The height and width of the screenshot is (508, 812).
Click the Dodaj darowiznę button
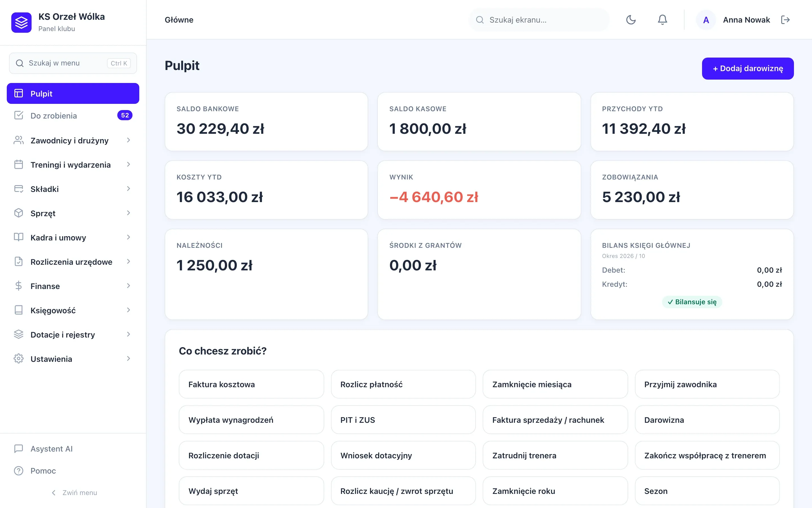click(748, 69)
